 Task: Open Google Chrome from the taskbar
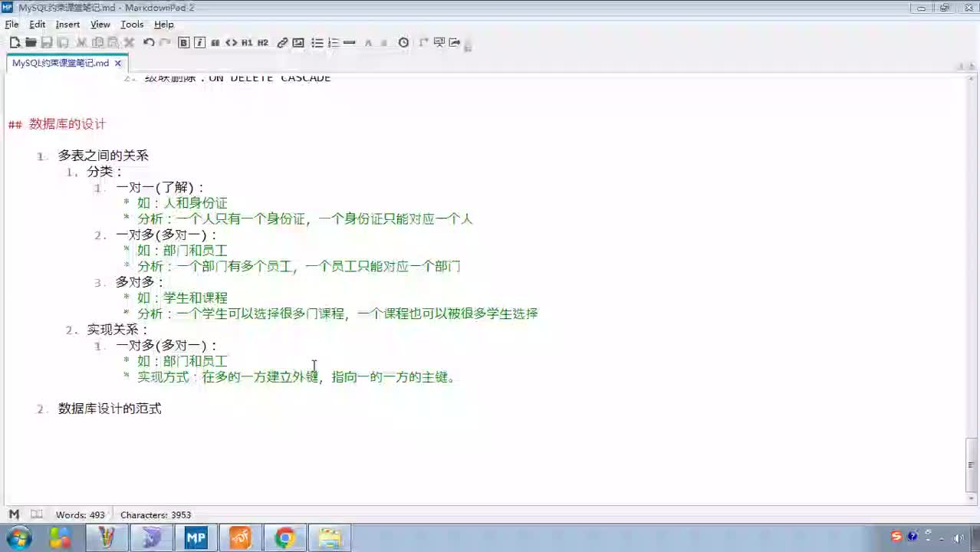pos(285,538)
